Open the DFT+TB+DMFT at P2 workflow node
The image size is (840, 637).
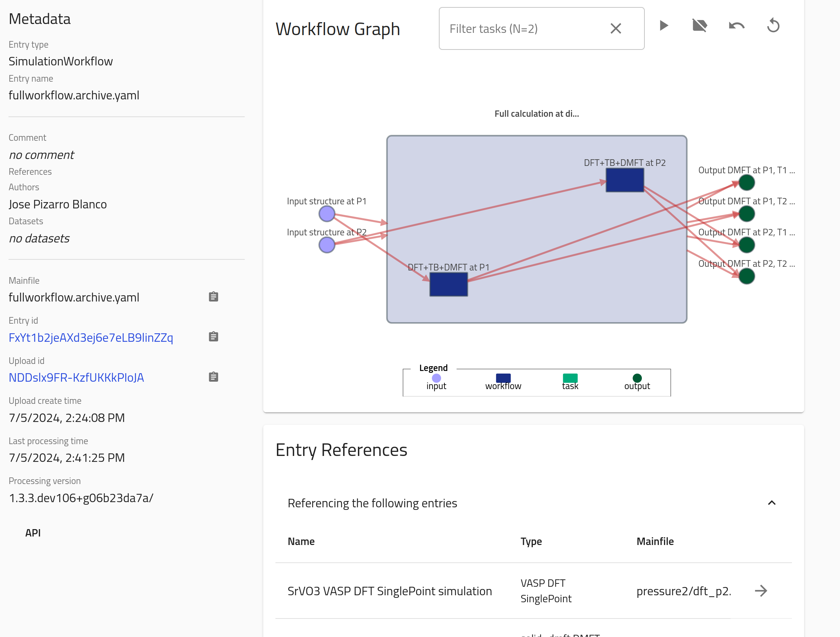click(x=625, y=180)
